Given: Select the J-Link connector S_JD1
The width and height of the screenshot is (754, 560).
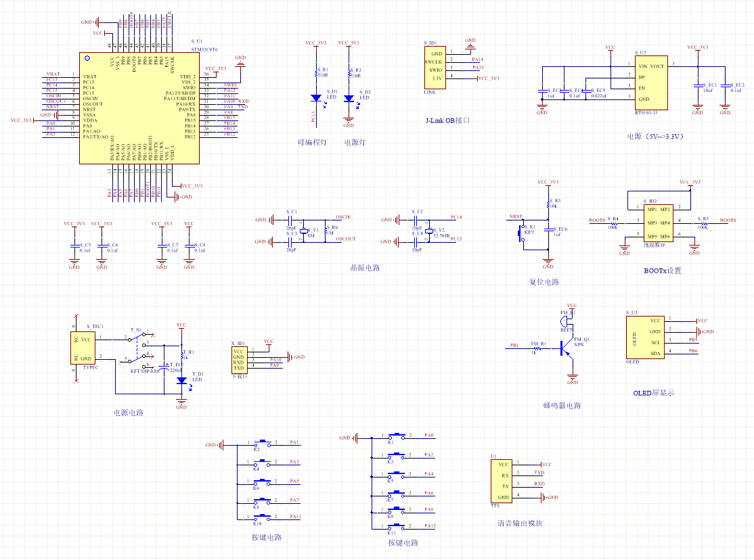Looking at the screenshot, I should (437, 67).
